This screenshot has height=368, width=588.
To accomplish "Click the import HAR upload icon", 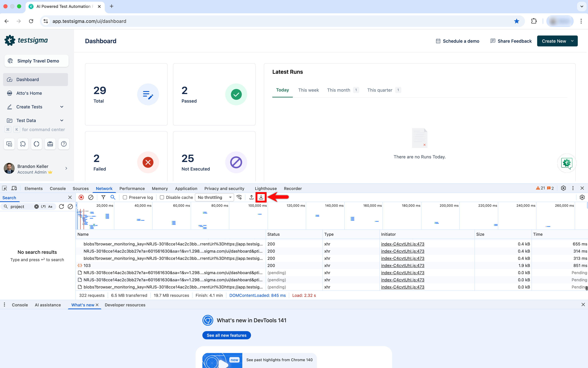I will (x=251, y=197).
